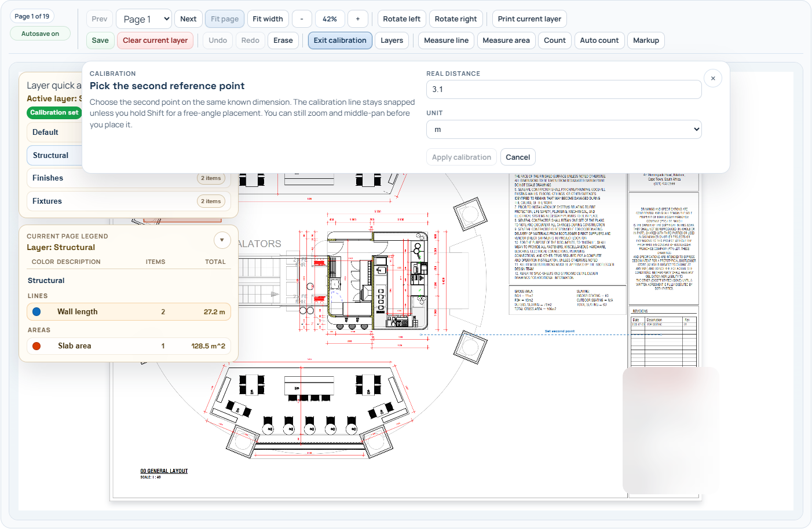Select the Fixtures layer
The width and height of the screenshot is (812, 529).
pyautogui.click(x=129, y=201)
